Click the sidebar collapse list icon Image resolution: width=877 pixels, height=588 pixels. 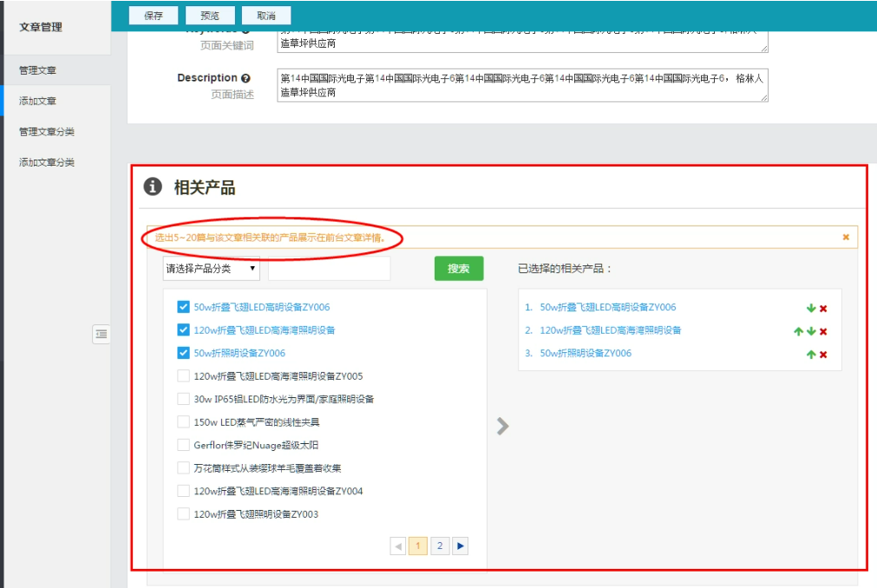tap(101, 334)
